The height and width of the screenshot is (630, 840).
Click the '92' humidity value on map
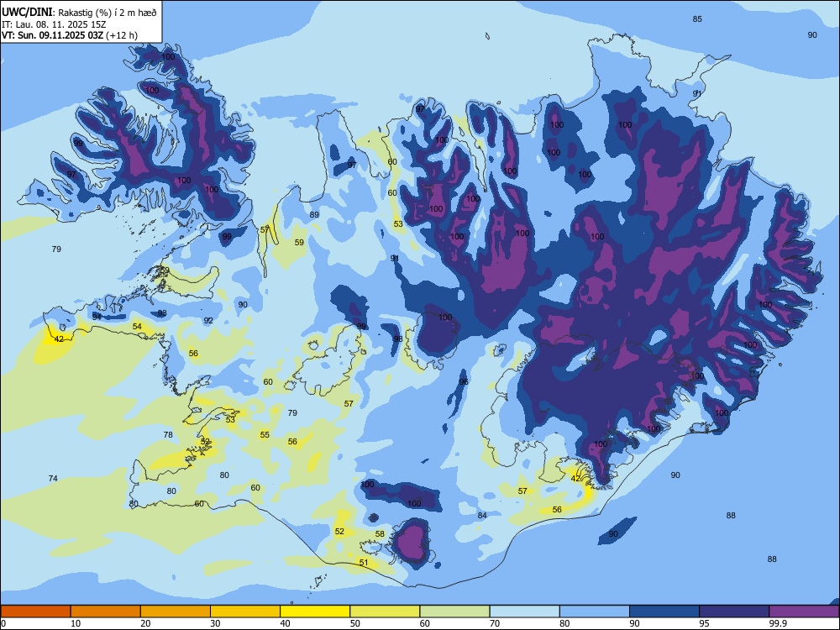point(208,320)
